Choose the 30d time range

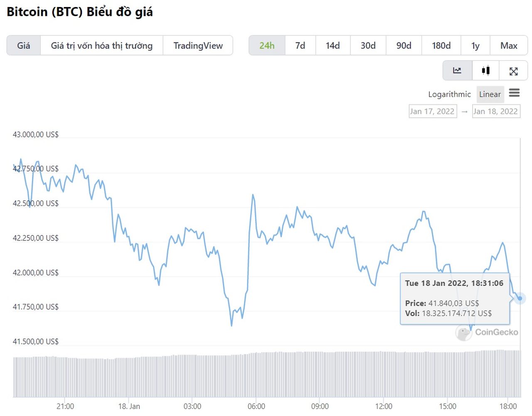pyautogui.click(x=368, y=45)
